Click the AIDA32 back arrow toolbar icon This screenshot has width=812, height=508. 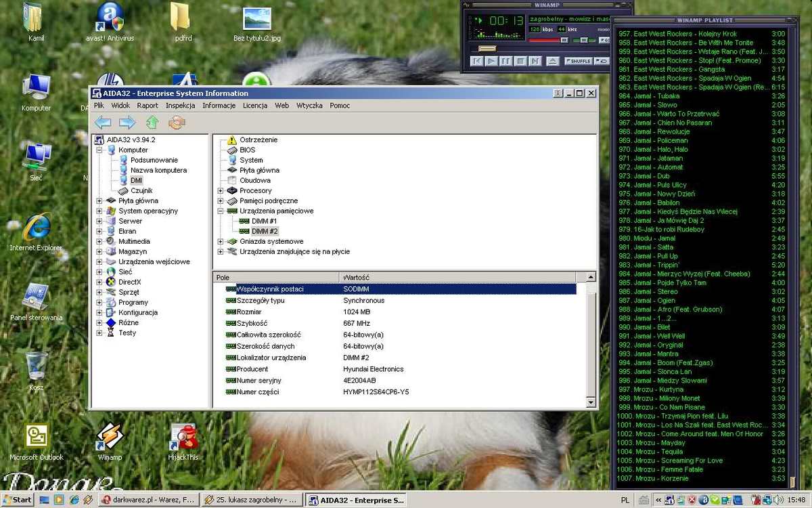pos(103,123)
